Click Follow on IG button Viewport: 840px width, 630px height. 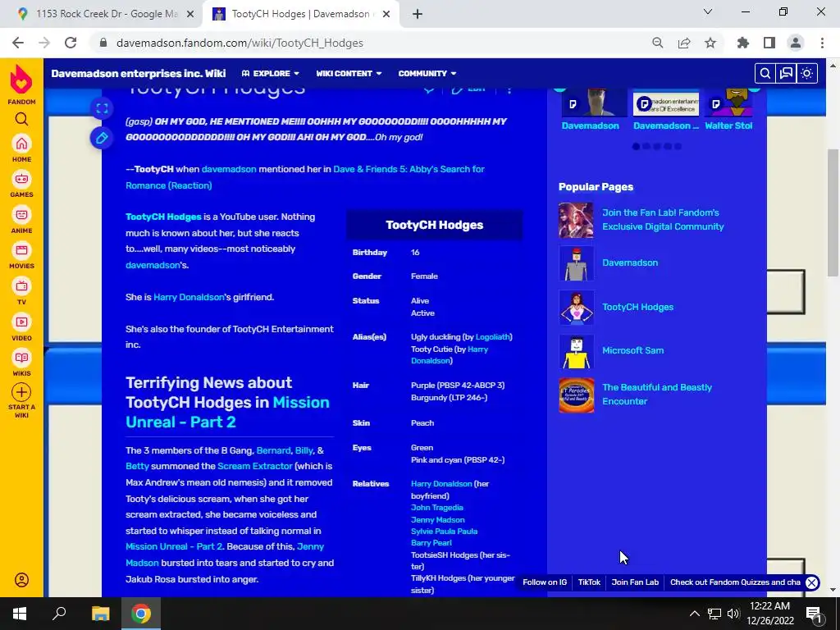(x=545, y=582)
